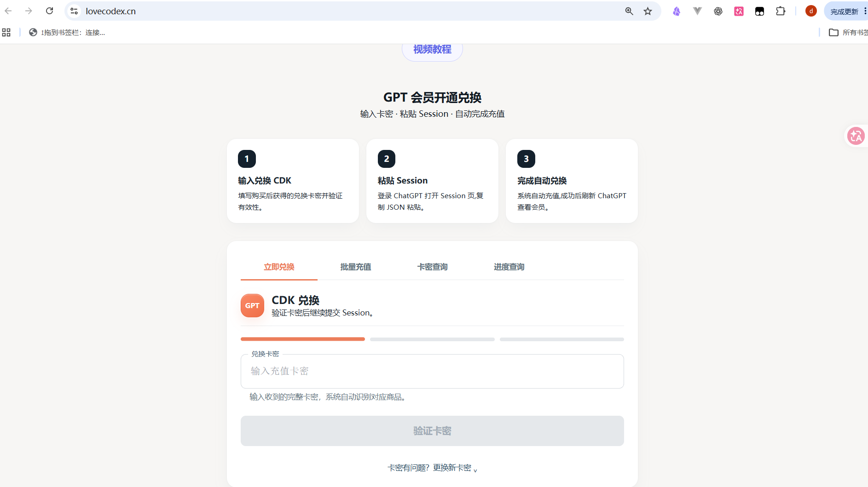Go forward using browser forward arrow
Screen dimensions: 868x487
(29, 11)
